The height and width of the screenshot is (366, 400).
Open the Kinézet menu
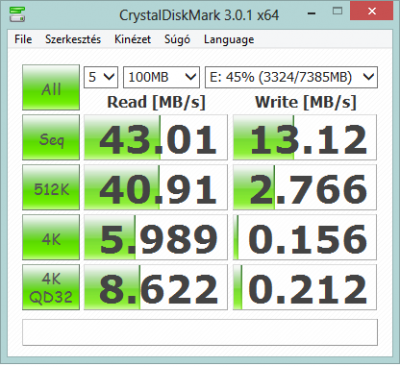pos(132,39)
